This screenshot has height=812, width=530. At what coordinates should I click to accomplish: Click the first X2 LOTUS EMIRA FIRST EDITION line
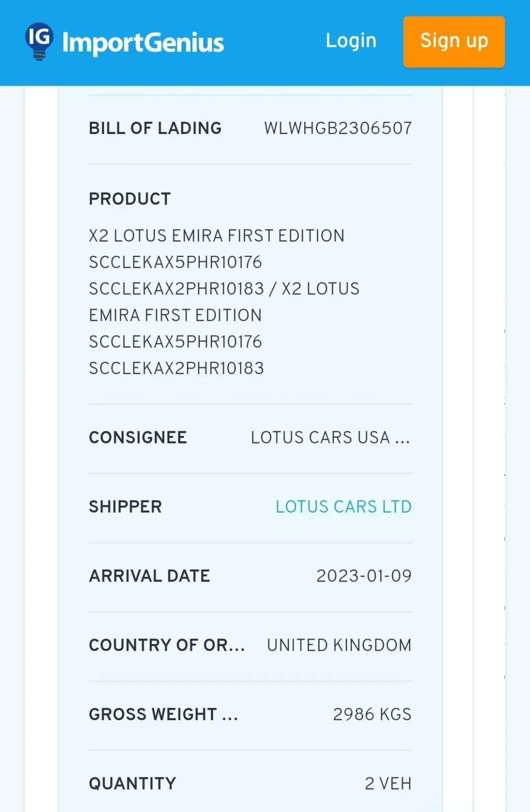tap(217, 236)
